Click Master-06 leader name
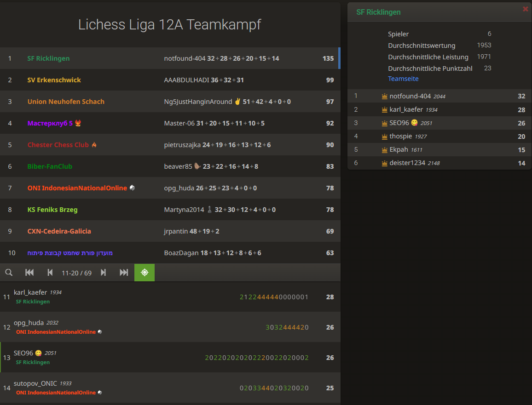The image size is (532, 405). click(179, 123)
